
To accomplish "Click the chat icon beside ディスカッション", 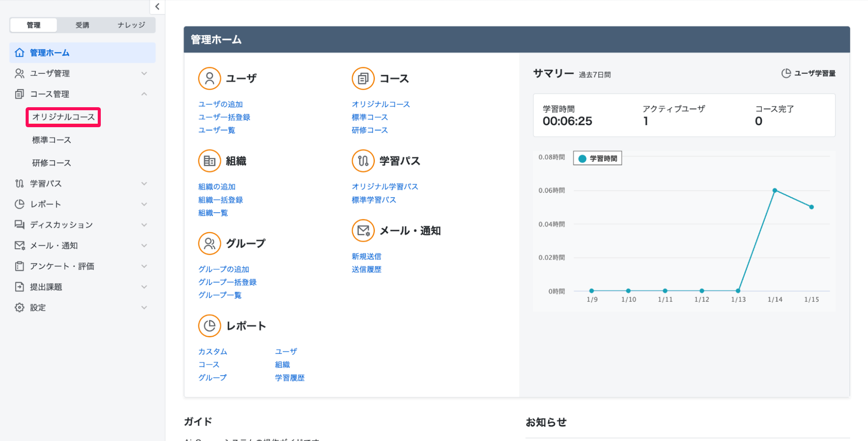I will 20,224.
